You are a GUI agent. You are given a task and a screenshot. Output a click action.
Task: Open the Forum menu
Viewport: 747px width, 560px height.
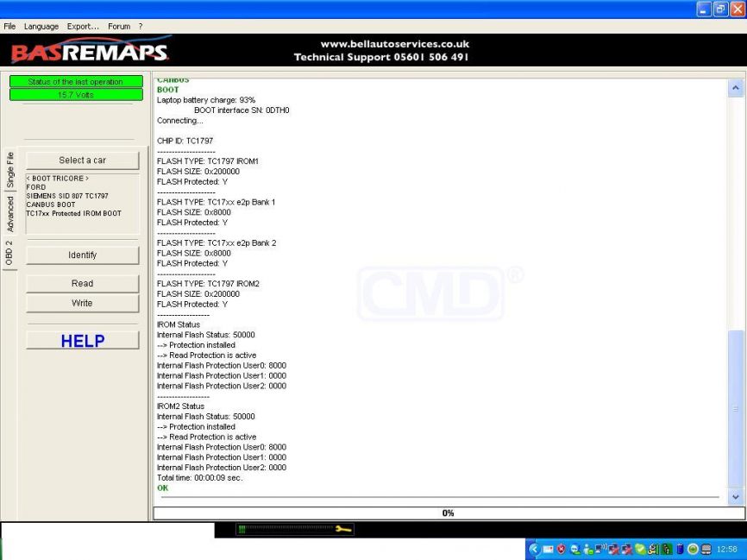point(119,26)
